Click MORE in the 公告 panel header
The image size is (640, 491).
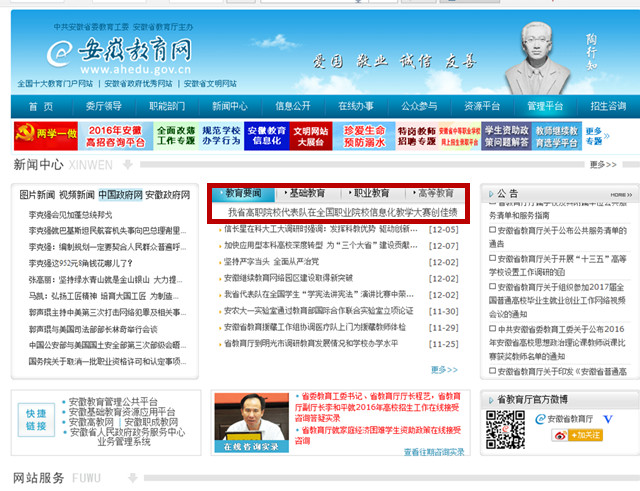click(621, 195)
